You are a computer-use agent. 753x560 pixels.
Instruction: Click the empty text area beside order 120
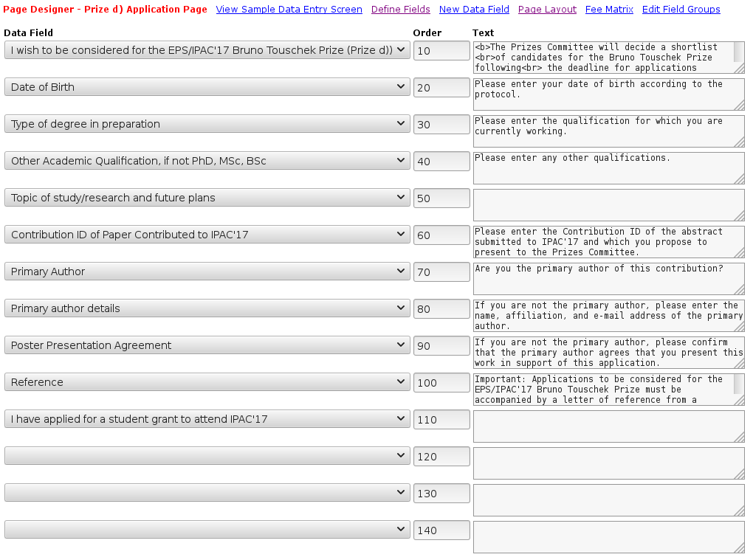tap(609, 463)
